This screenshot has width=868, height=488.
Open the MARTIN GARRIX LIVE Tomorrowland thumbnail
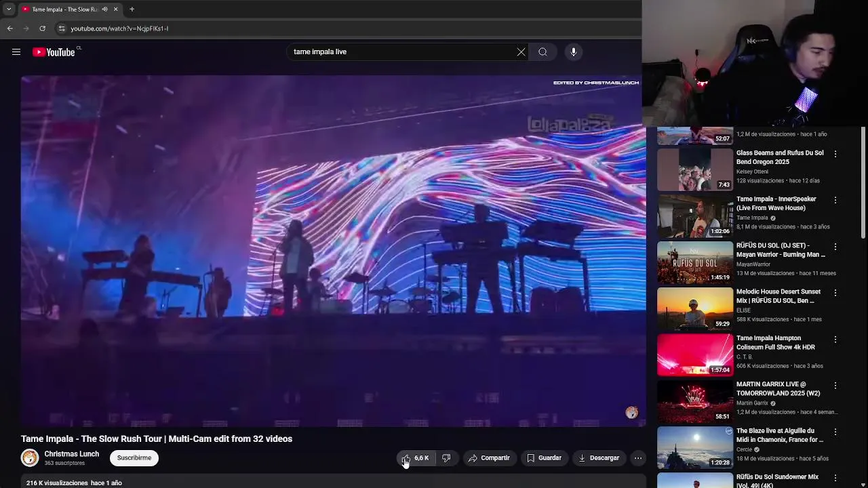point(695,401)
